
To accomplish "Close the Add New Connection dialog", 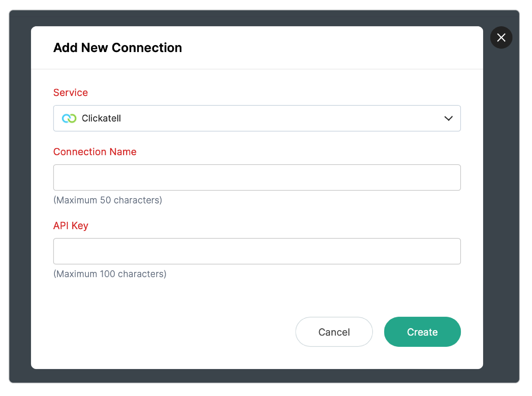I will (x=501, y=38).
